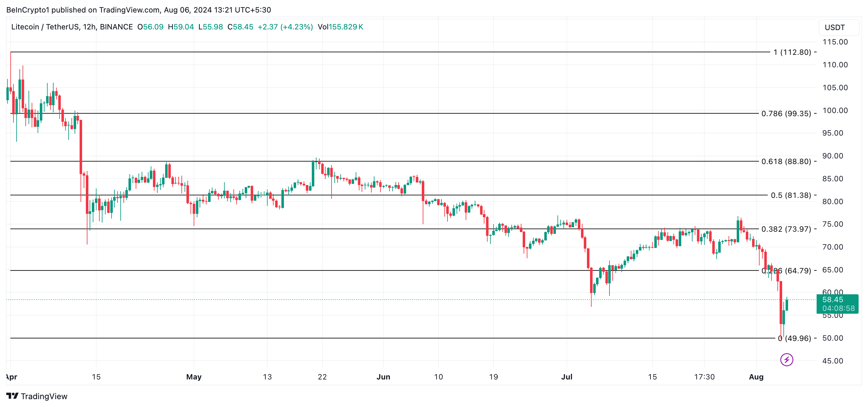
Task: Click the Aug date marker on time axis
Action: [756, 377]
